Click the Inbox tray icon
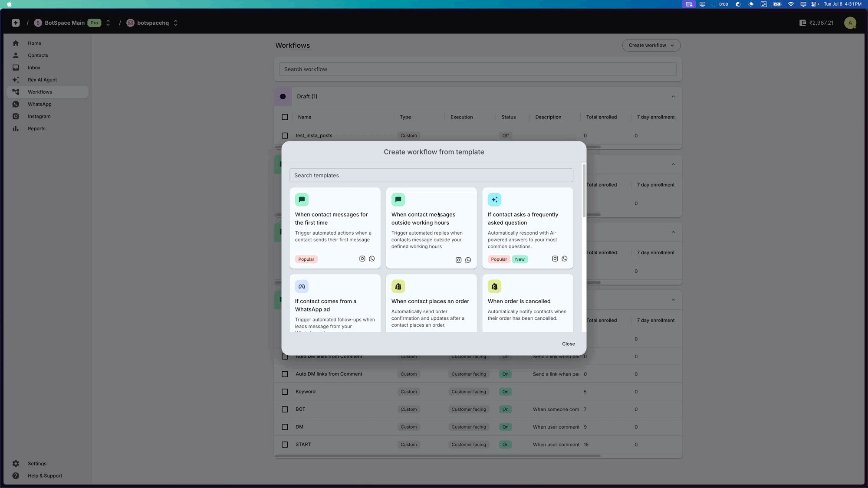Image resolution: width=868 pixels, height=488 pixels. (x=16, y=67)
